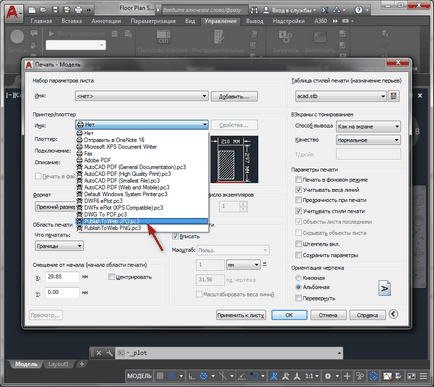Click the OK button
This screenshot has height=387, width=434.
point(289,315)
